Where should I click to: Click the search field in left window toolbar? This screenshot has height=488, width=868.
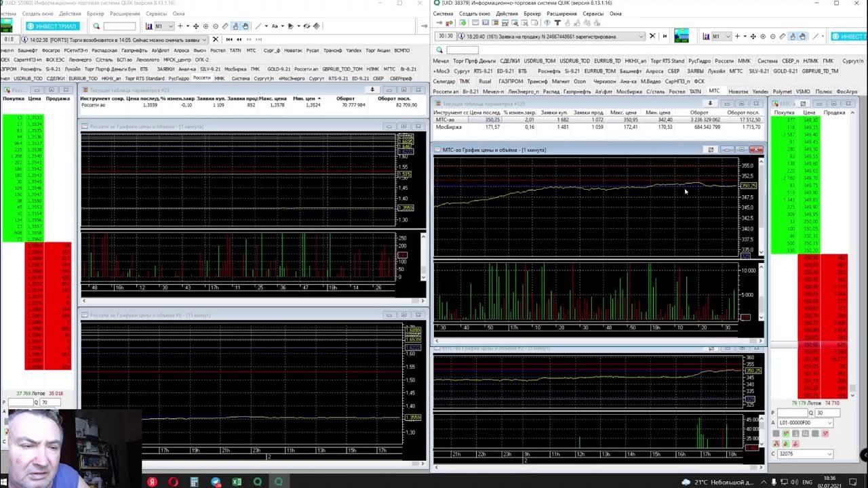pos(119,26)
